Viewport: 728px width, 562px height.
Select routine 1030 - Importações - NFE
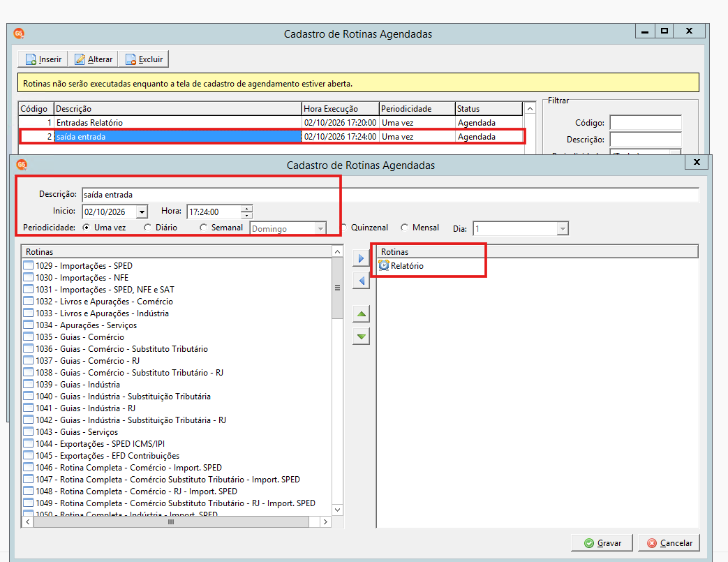tap(76, 278)
